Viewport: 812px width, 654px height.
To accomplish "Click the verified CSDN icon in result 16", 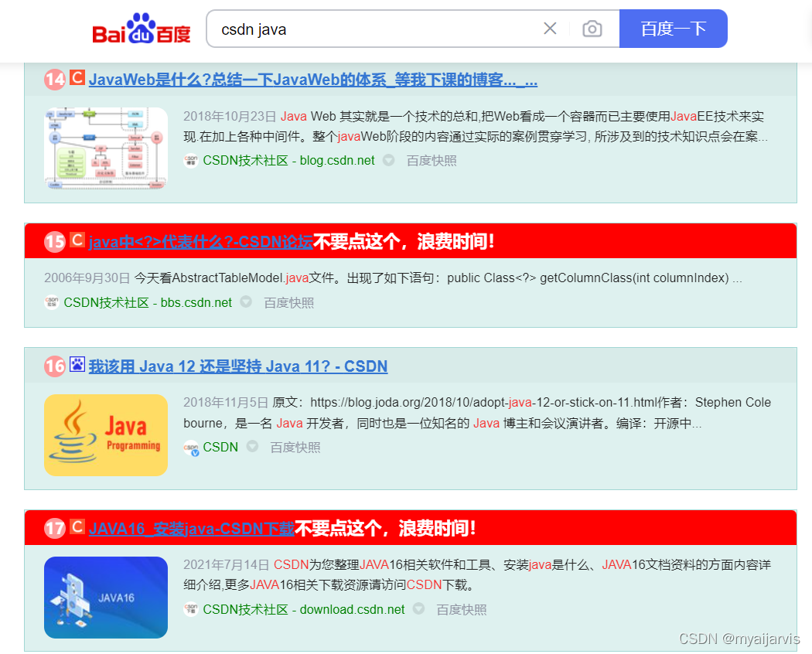I will [x=190, y=447].
